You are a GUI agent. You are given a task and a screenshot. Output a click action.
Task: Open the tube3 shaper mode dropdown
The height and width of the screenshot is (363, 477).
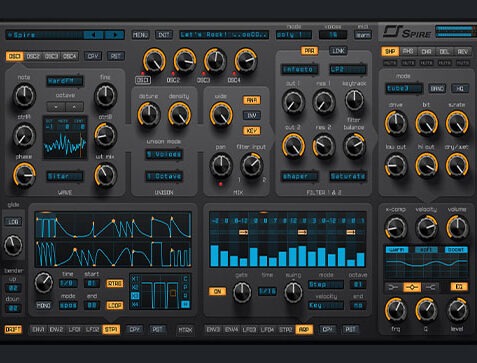[x=404, y=88]
